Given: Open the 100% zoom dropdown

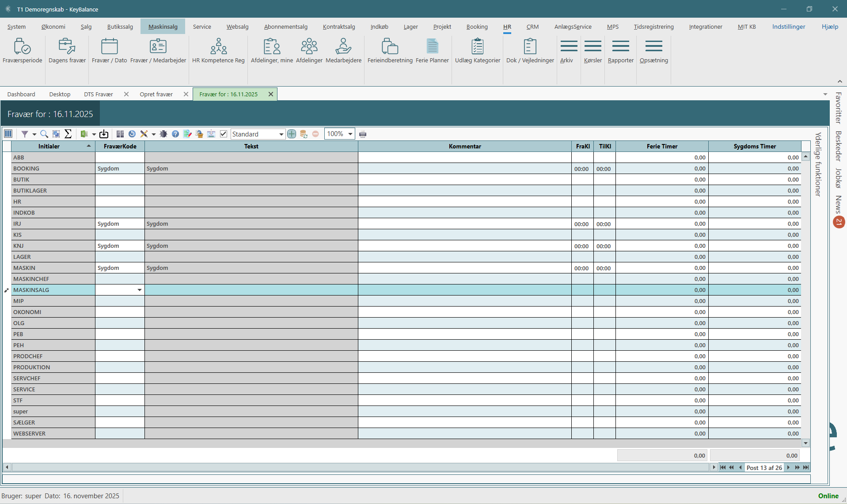Looking at the screenshot, I should (x=350, y=134).
